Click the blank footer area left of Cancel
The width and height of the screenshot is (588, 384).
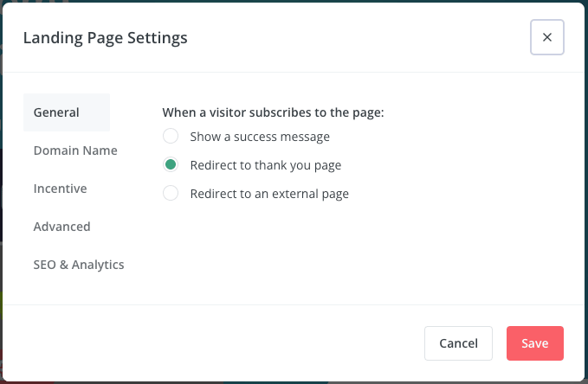coord(210,343)
